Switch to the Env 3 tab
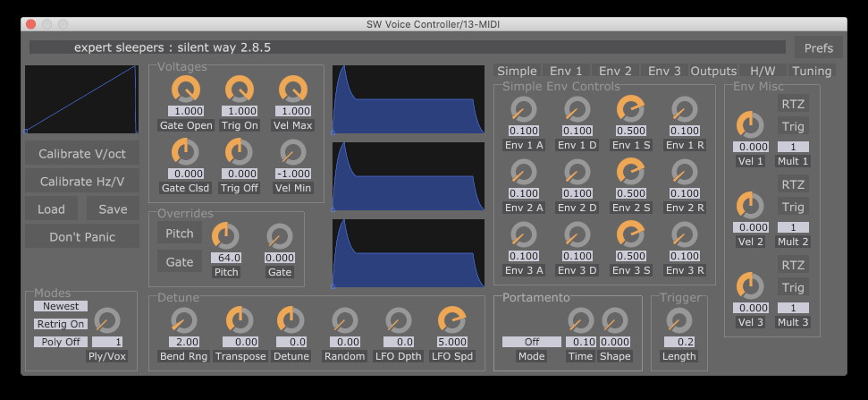The width and height of the screenshot is (868, 400). click(664, 71)
